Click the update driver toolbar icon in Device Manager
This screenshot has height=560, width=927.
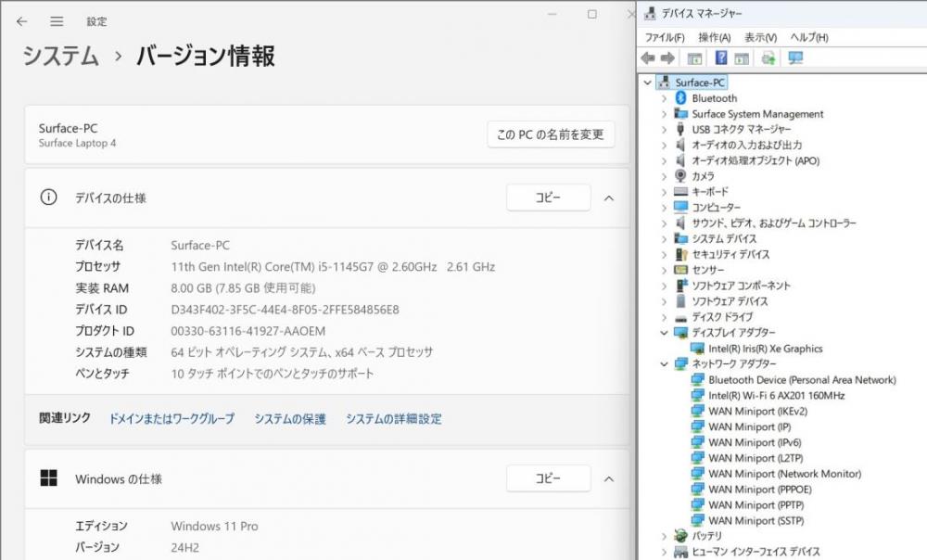click(x=768, y=58)
